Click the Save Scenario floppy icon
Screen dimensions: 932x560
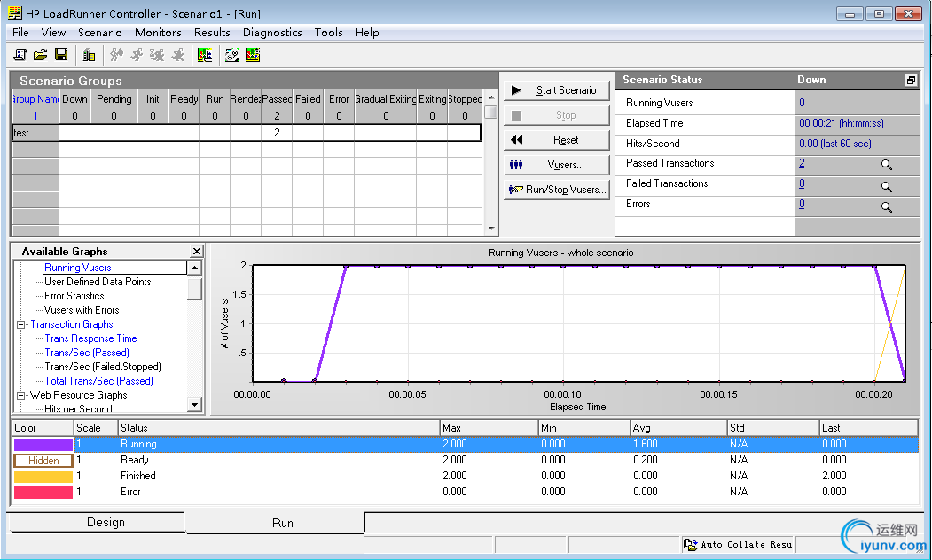[x=60, y=55]
